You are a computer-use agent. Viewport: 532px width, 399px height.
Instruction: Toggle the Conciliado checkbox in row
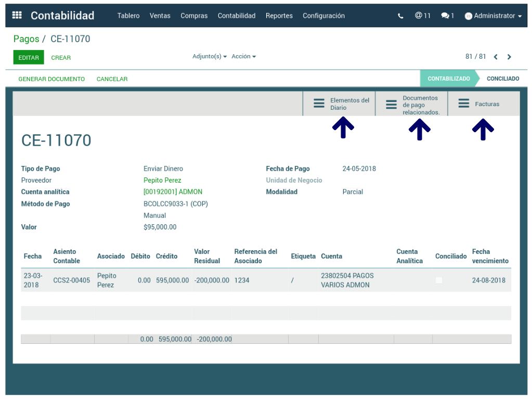click(439, 280)
